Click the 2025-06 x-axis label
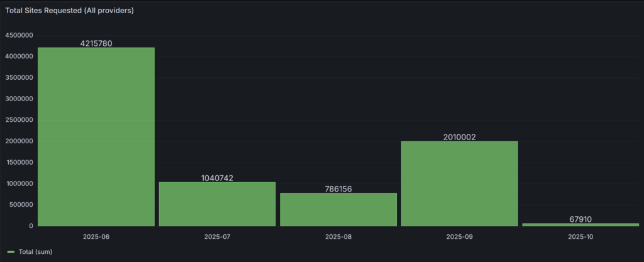The width and height of the screenshot is (644, 262). 96,237
